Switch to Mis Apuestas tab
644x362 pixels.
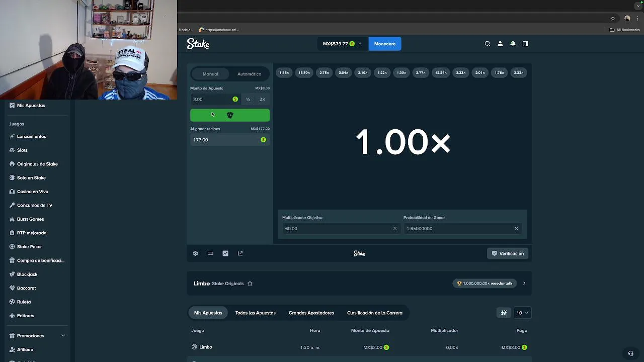point(208,313)
